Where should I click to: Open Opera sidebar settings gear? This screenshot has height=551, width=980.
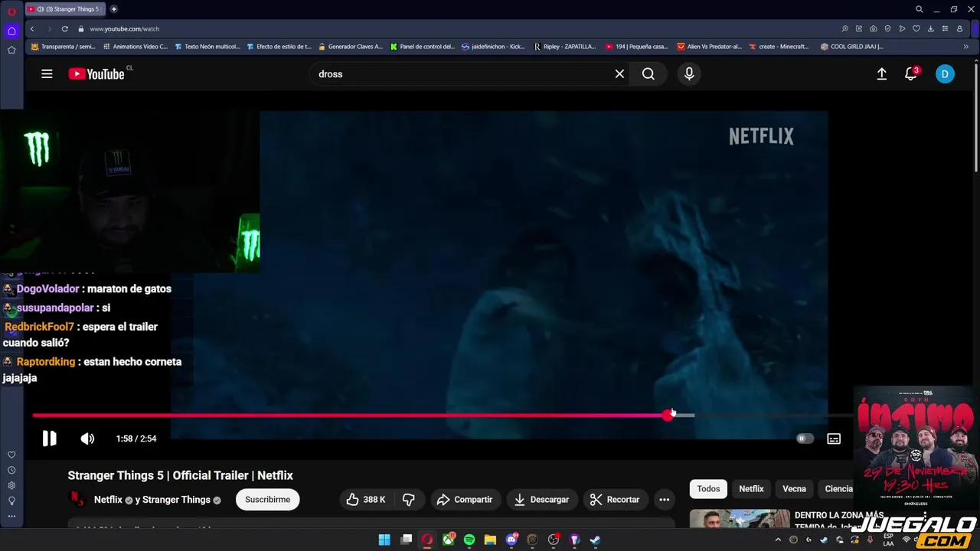(x=11, y=485)
